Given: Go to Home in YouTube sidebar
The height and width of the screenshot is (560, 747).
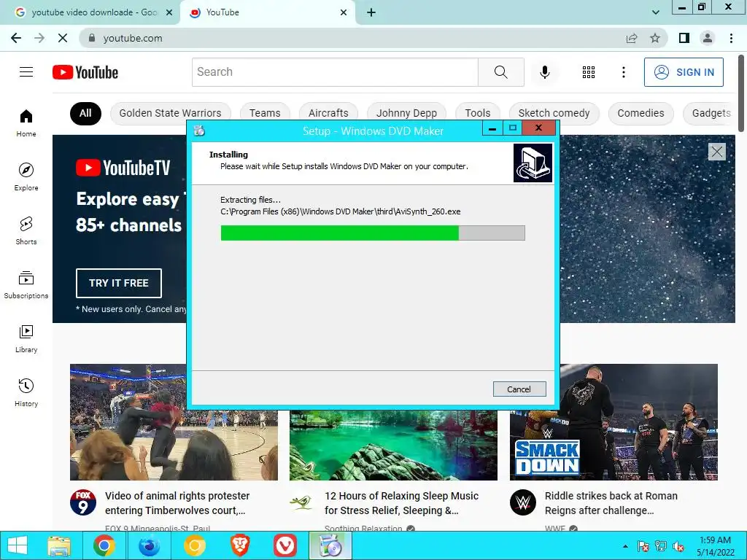Looking at the screenshot, I should point(26,123).
